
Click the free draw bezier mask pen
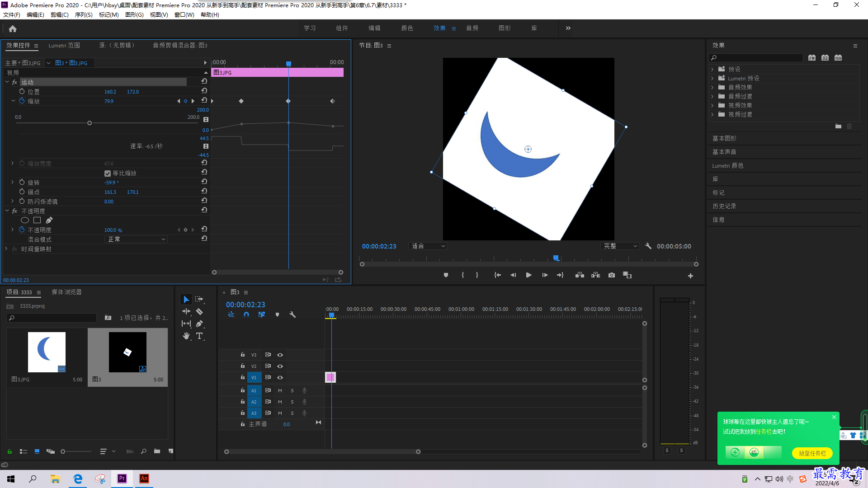49,220
